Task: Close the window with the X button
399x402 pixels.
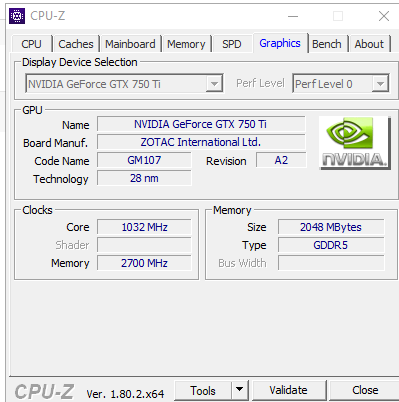Action: point(384,16)
